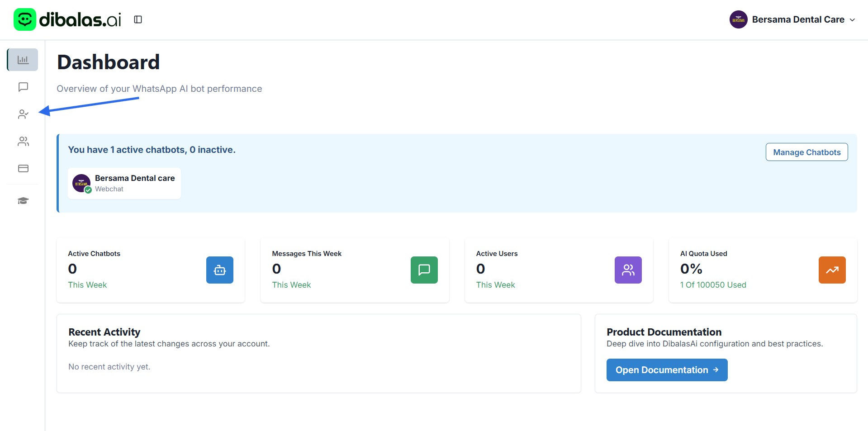Open the billing card sidebar icon
This screenshot has height=431, width=868.
[x=23, y=169]
